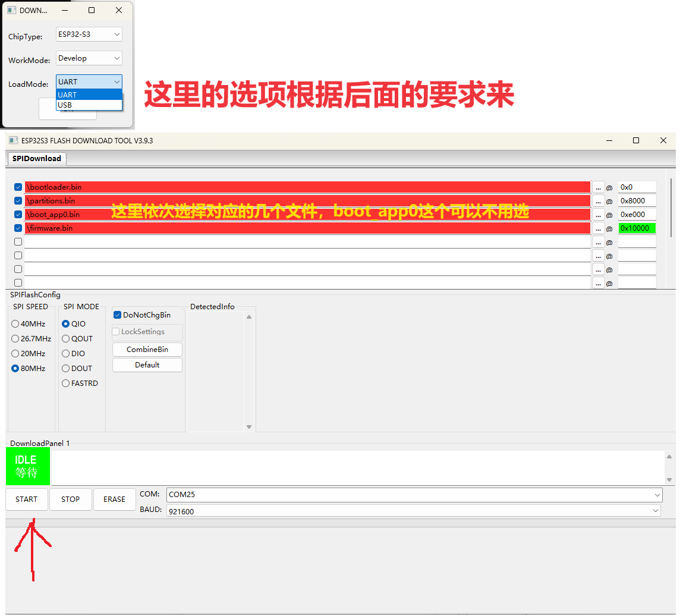Screen dimensions: 680x616
Task: Open the BAUD rate dropdown showing 921600
Action: [414, 511]
